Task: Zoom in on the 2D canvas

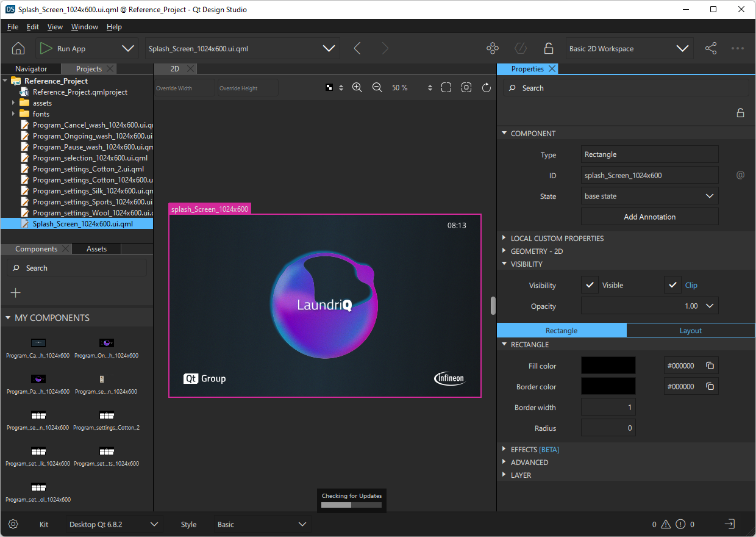Action: click(357, 87)
